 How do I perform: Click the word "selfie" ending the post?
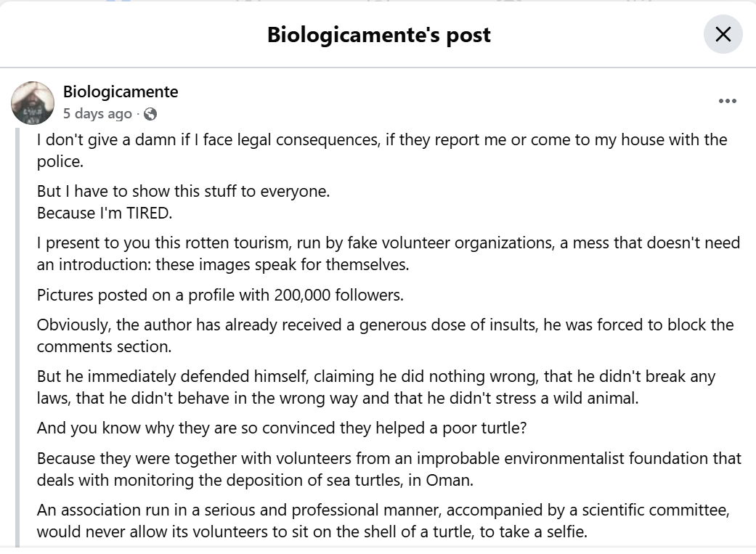(x=564, y=531)
